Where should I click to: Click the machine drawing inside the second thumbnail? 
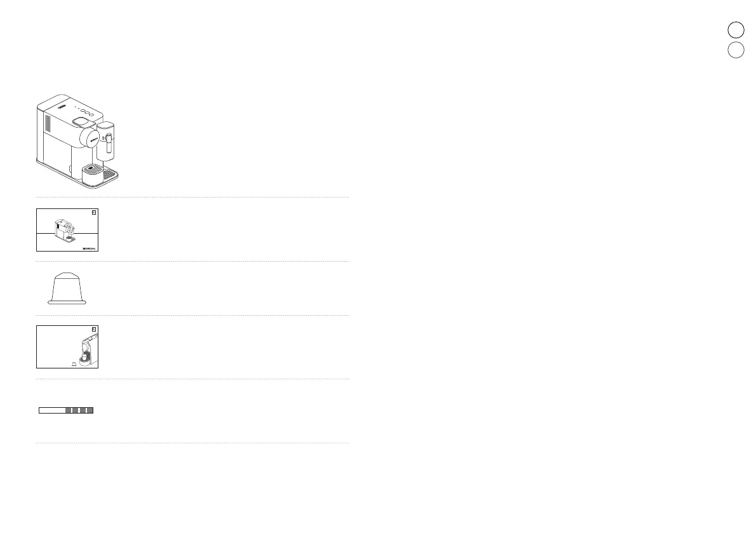point(89,351)
